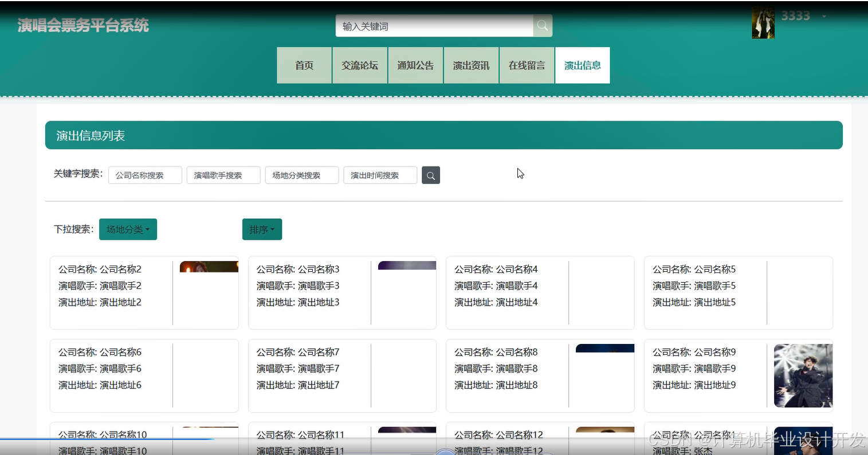Click the text 公司名称: 公司名称7

point(298,352)
